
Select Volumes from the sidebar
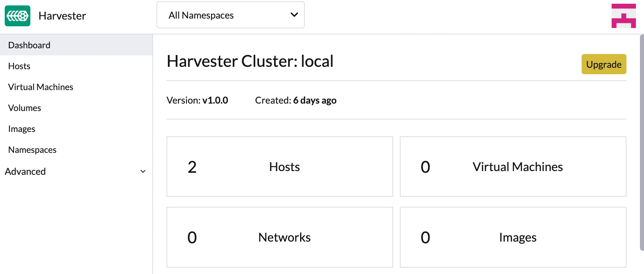[25, 108]
